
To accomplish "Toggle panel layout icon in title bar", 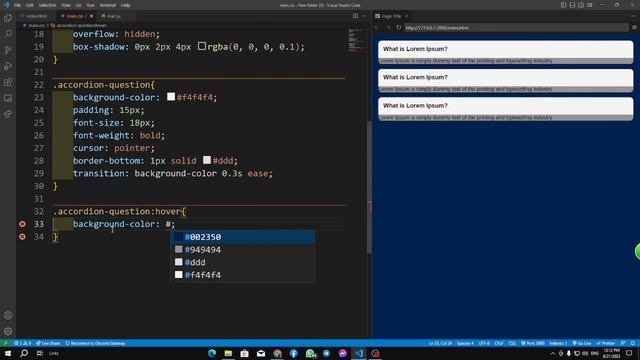I will click(572, 5).
